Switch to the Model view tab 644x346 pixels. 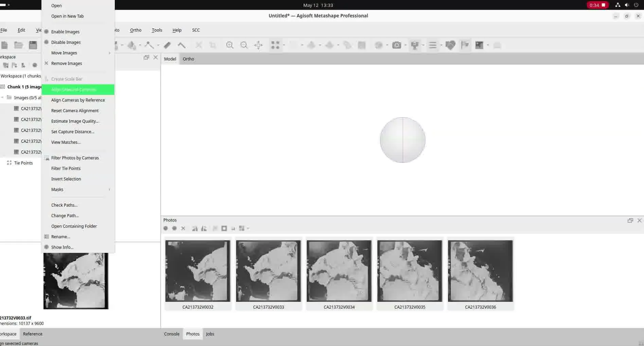click(x=170, y=59)
